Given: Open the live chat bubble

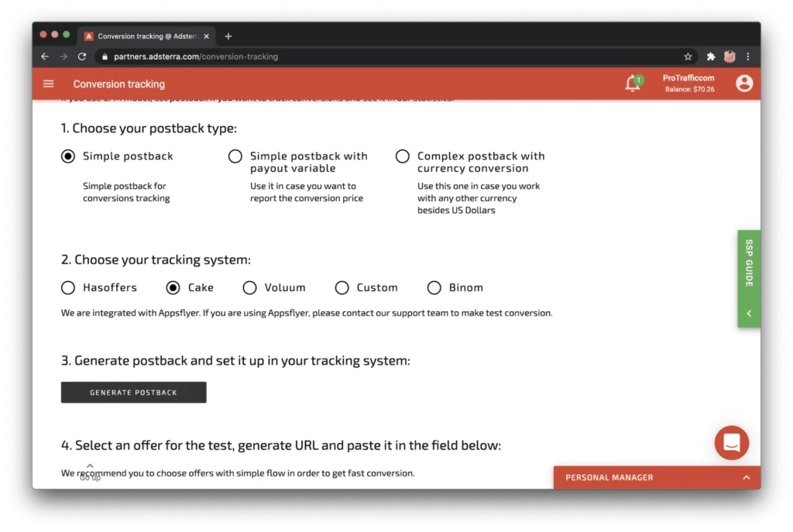Looking at the screenshot, I should tap(731, 443).
